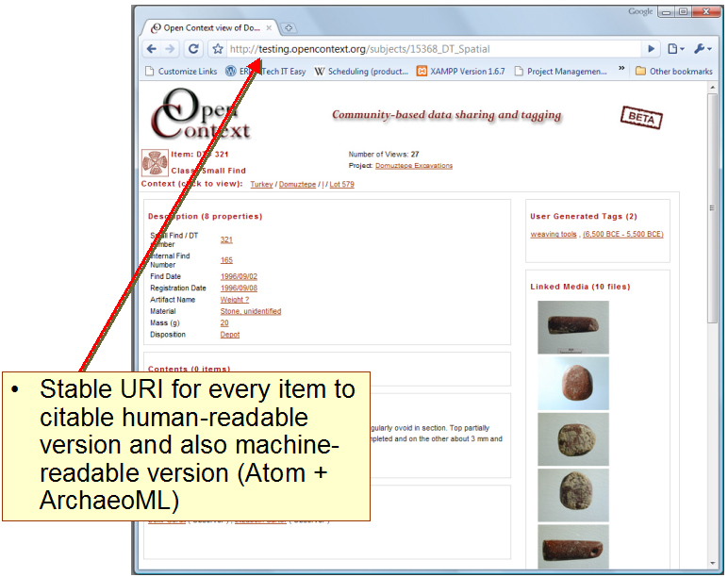Click the mass value 20 link
This screenshot has height=577, width=728.
tap(224, 322)
